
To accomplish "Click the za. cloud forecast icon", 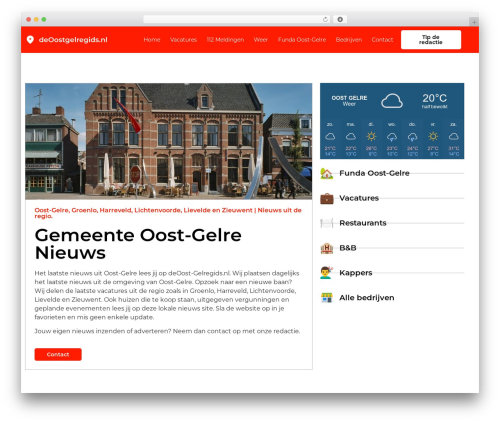I will pyautogui.click(x=454, y=136).
